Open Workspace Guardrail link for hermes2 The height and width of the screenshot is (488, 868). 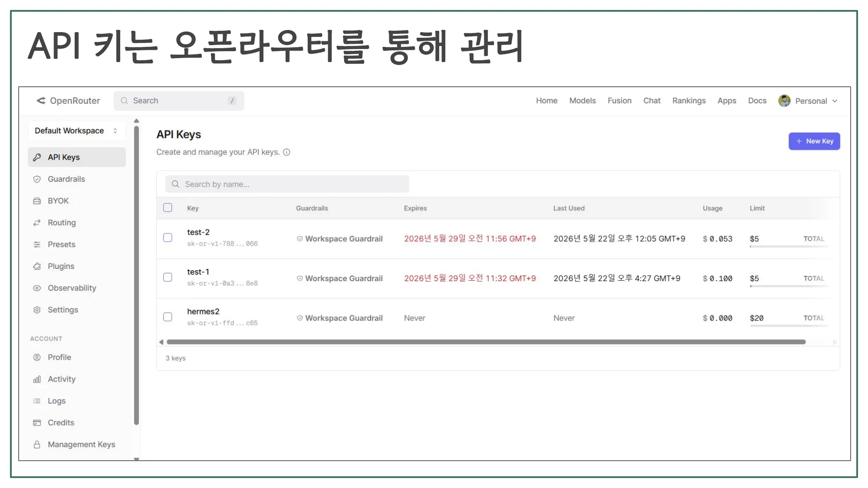pyautogui.click(x=344, y=318)
